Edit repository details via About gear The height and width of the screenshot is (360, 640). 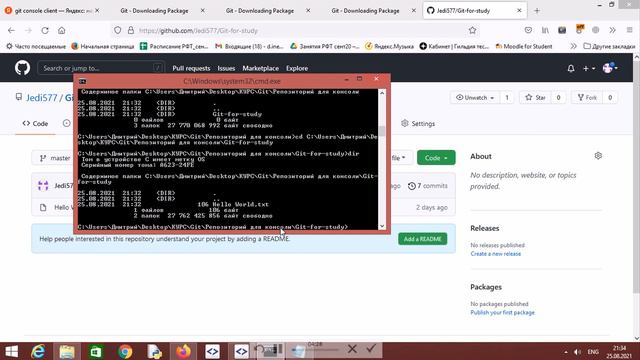(598, 156)
